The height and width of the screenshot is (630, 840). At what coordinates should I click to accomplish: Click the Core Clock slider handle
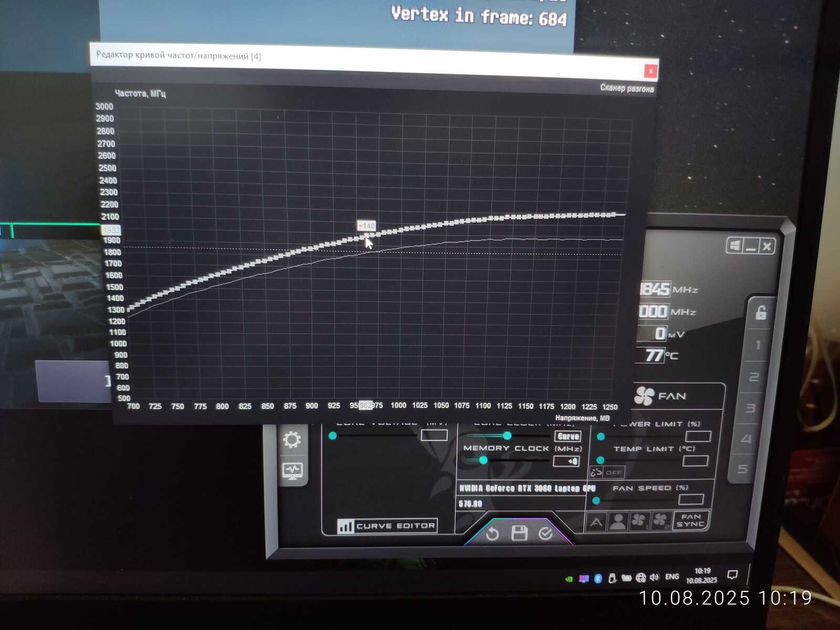(507, 435)
